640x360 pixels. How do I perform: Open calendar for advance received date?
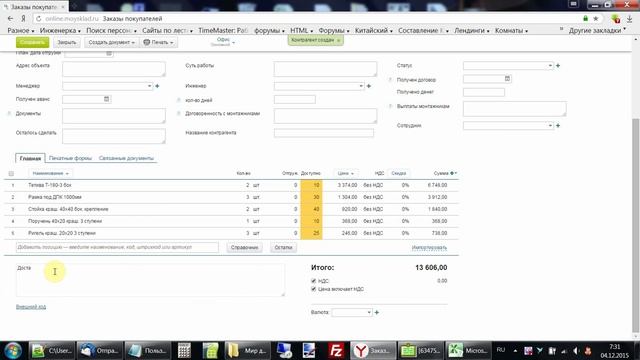tap(107, 99)
